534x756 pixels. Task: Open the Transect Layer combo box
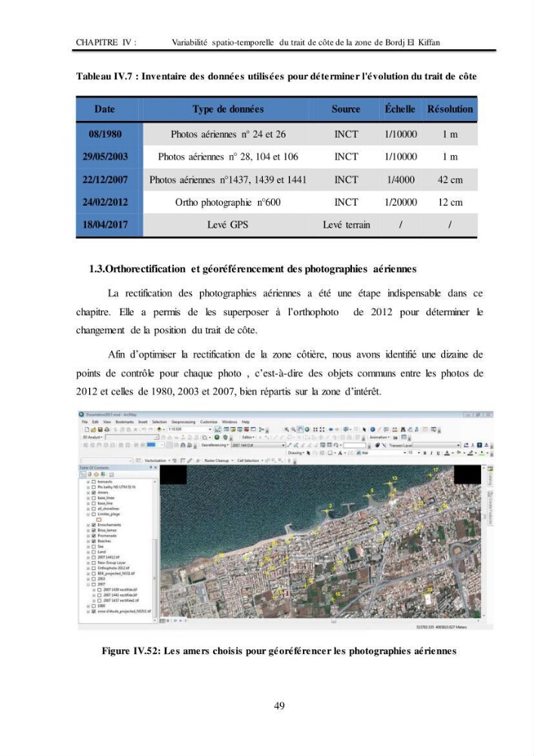point(437,445)
